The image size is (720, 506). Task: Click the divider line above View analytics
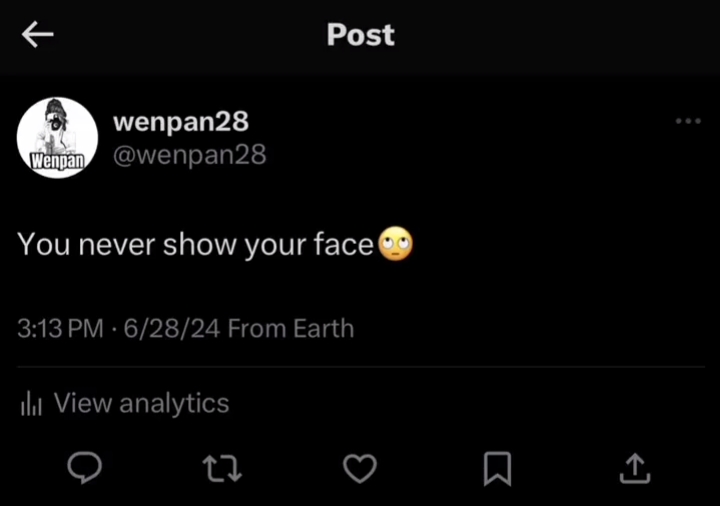click(360, 367)
